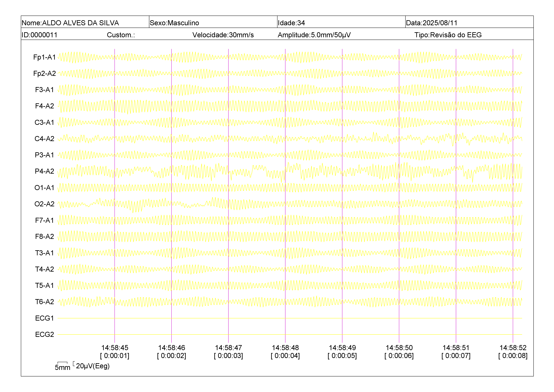Select the T6-A2 channel label
This screenshot has width=554, height=392.
coord(44,302)
